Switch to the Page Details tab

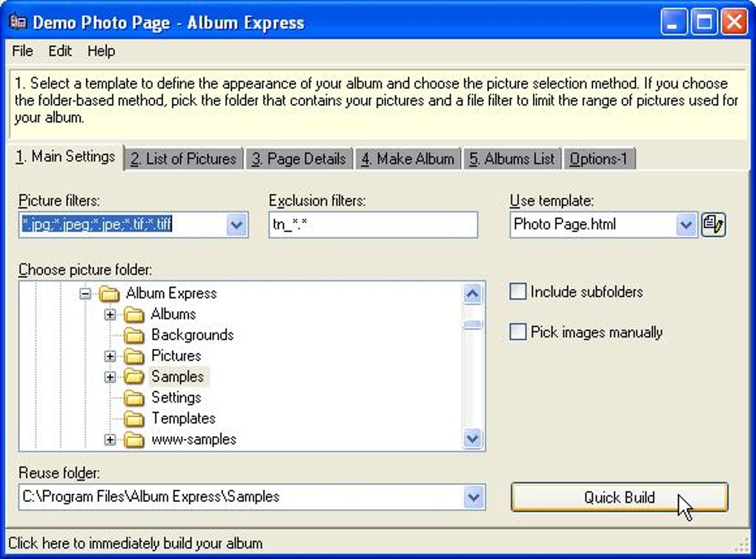pyautogui.click(x=299, y=159)
